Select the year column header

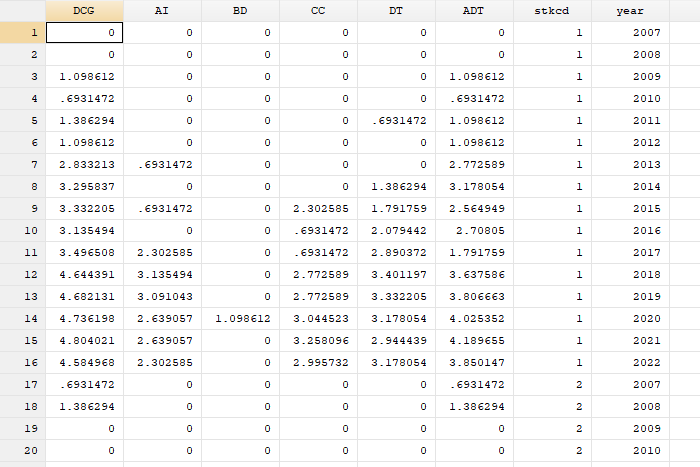630,10
